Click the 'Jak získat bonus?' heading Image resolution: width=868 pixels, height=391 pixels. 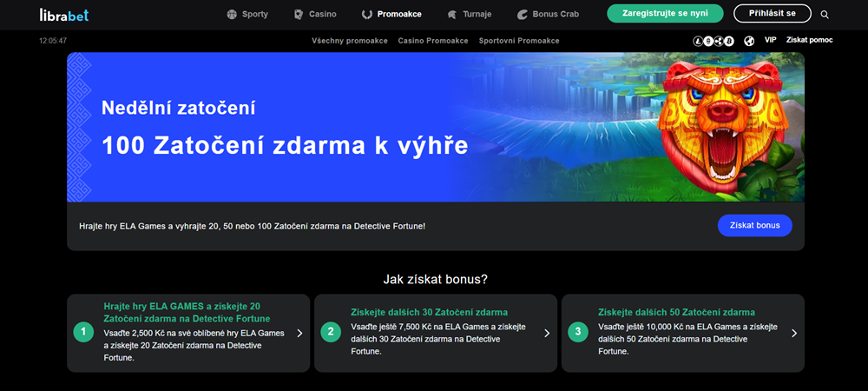[x=436, y=279]
